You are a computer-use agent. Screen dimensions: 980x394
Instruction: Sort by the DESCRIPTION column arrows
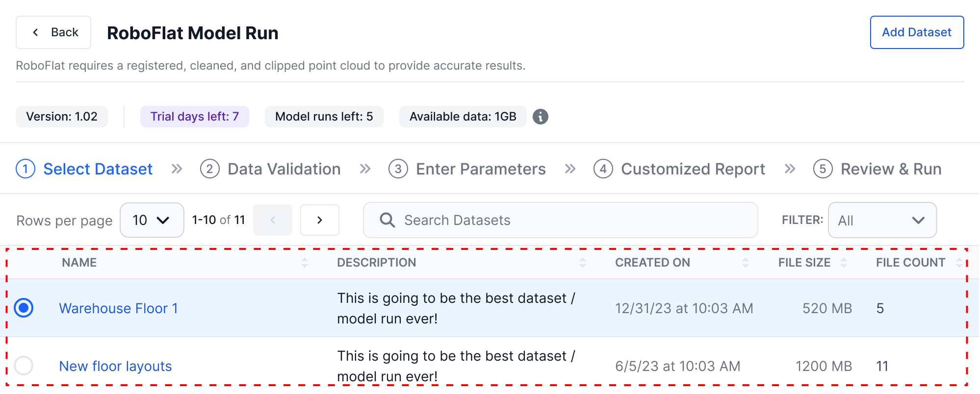[583, 263]
